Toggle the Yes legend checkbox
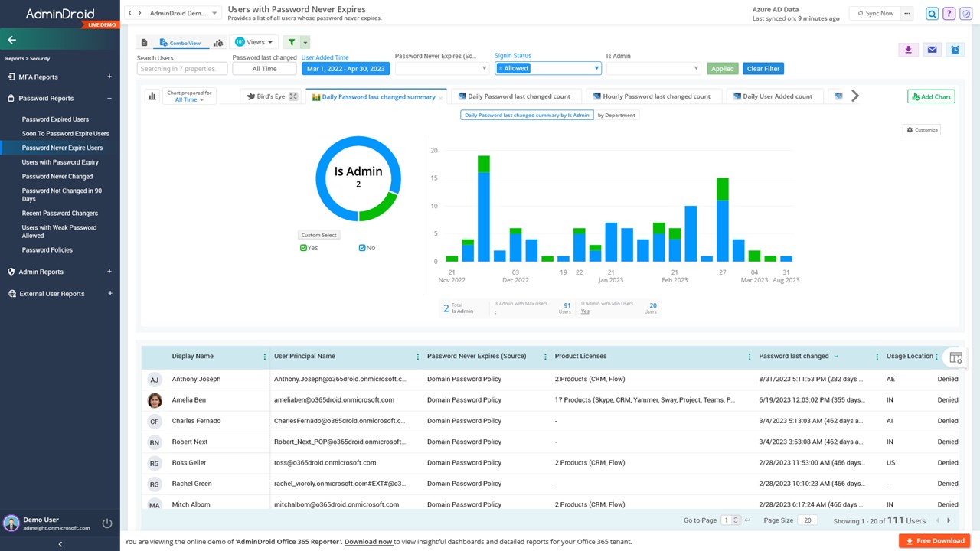This screenshot has width=980, height=551. pyautogui.click(x=304, y=248)
